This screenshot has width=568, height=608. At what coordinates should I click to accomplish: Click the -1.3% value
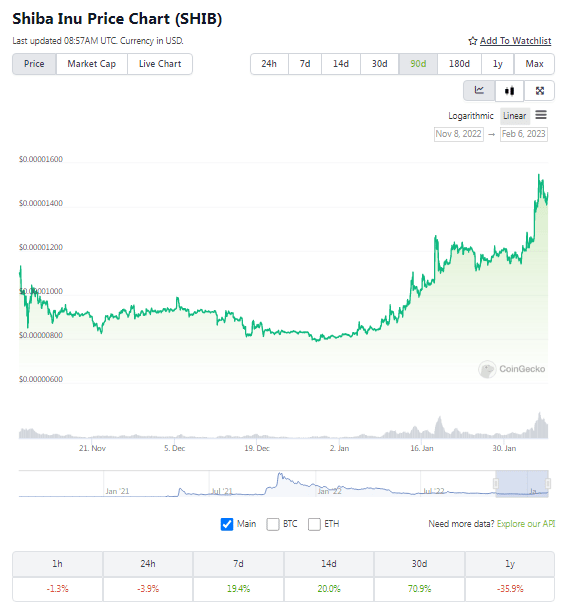click(x=57, y=589)
